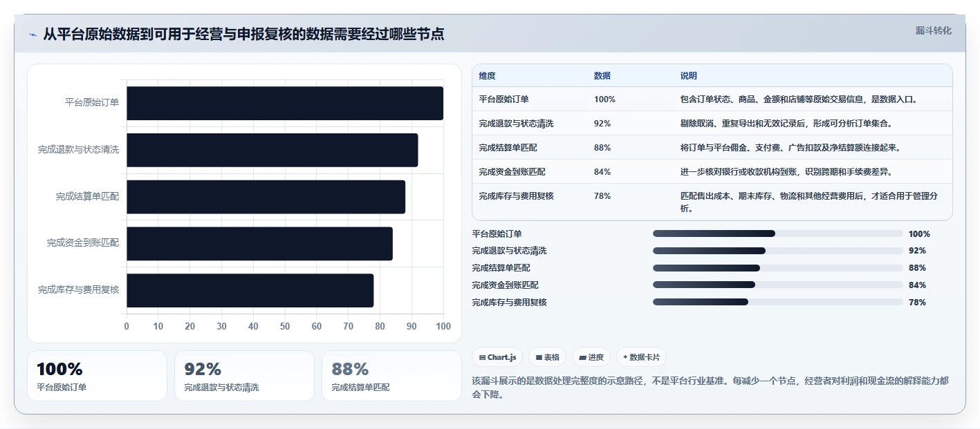Click the 完成资金到账匹配 chart bar
Image resolution: width=980 pixels, height=429 pixels.
tap(259, 244)
